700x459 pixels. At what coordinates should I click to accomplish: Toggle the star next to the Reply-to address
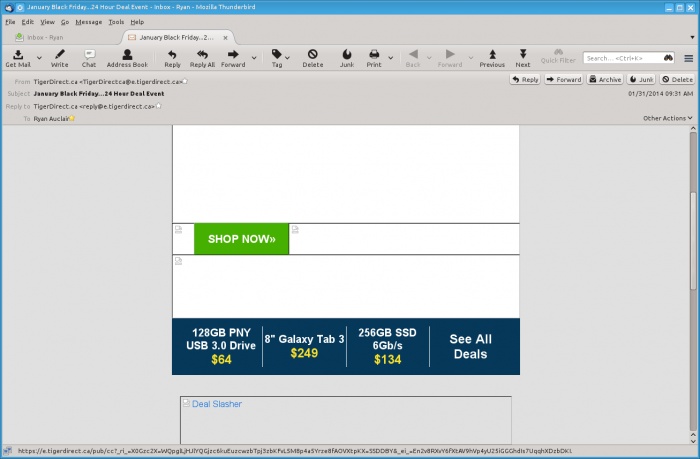coord(158,105)
